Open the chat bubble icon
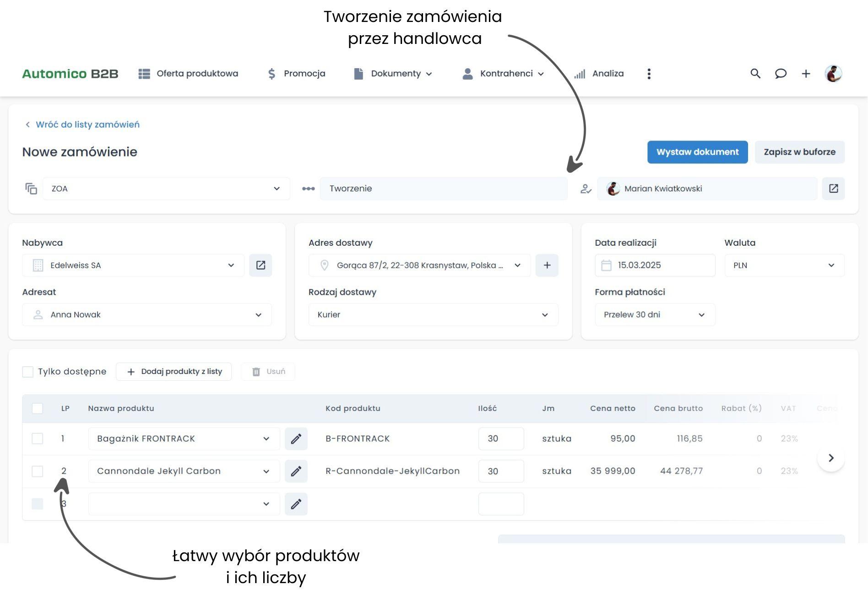The height and width of the screenshot is (595, 868). coord(781,74)
